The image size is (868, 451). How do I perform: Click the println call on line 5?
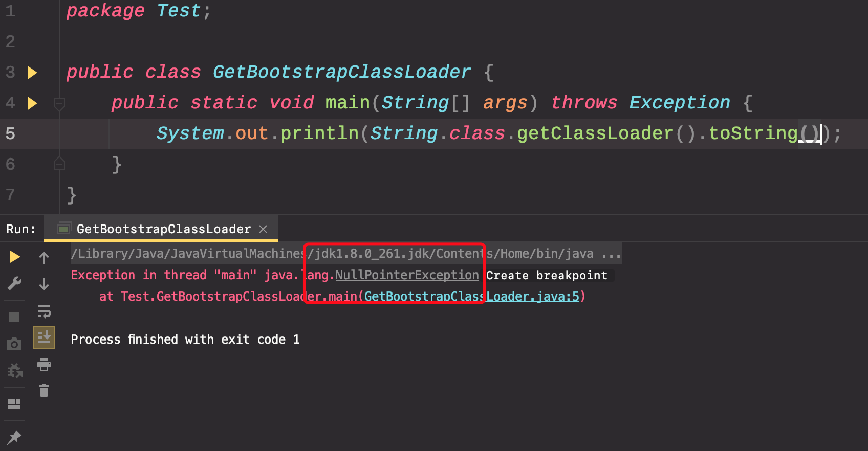click(319, 134)
